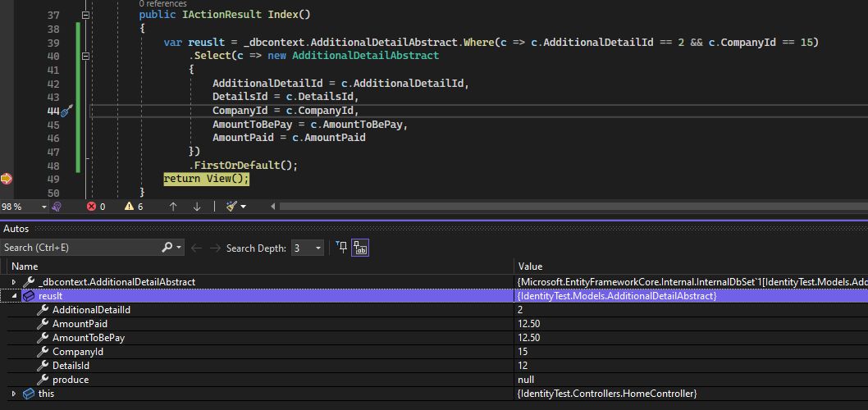Select the CompanyId value 15
The image size is (868, 410).
[x=523, y=351]
